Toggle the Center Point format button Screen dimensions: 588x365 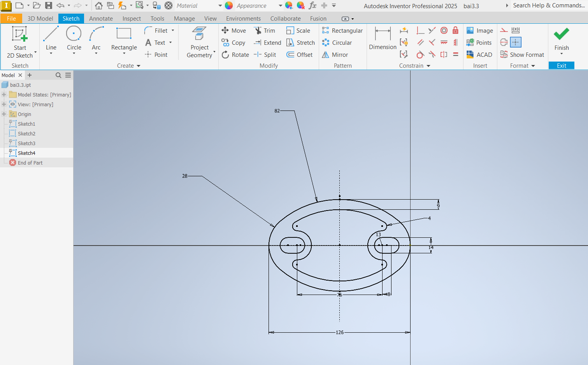point(516,42)
